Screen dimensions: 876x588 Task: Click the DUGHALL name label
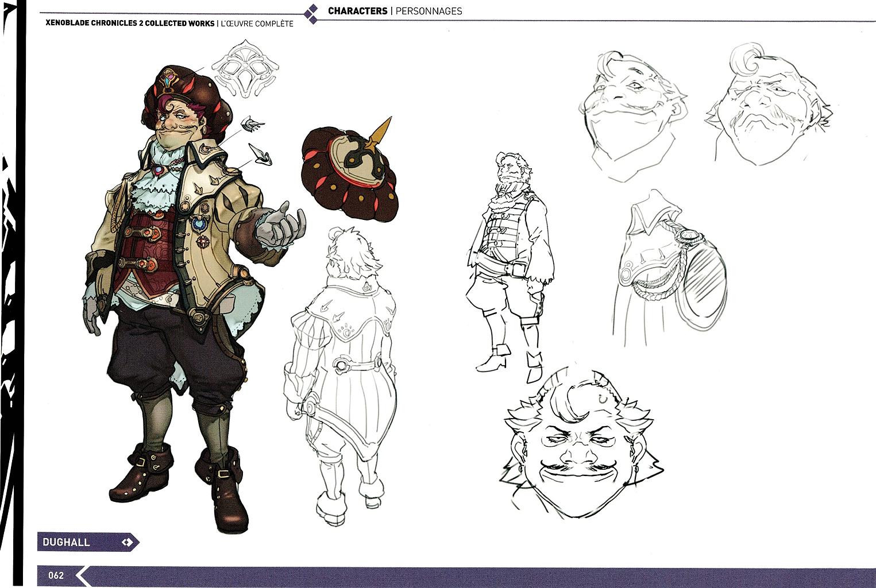[66, 541]
